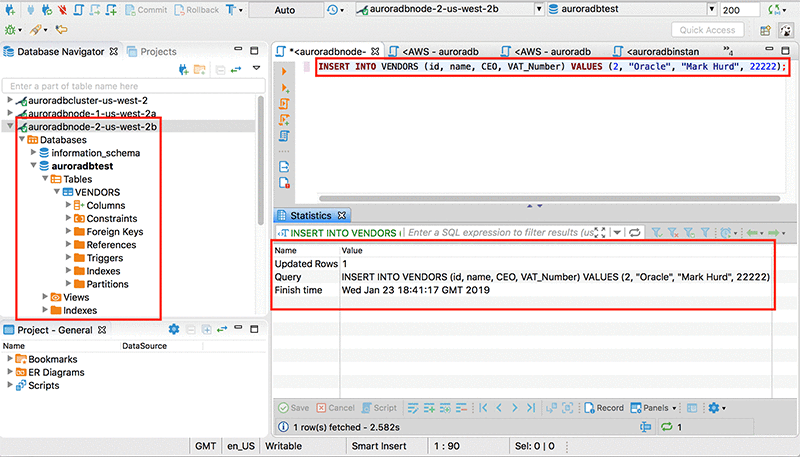Image resolution: width=800 pixels, height=457 pixels.
Task: Click the Open Perspective icon
Action: (x=765, y=31)
